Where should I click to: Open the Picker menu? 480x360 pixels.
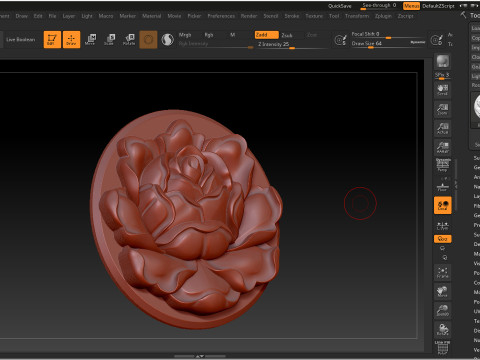pos(194,16)
